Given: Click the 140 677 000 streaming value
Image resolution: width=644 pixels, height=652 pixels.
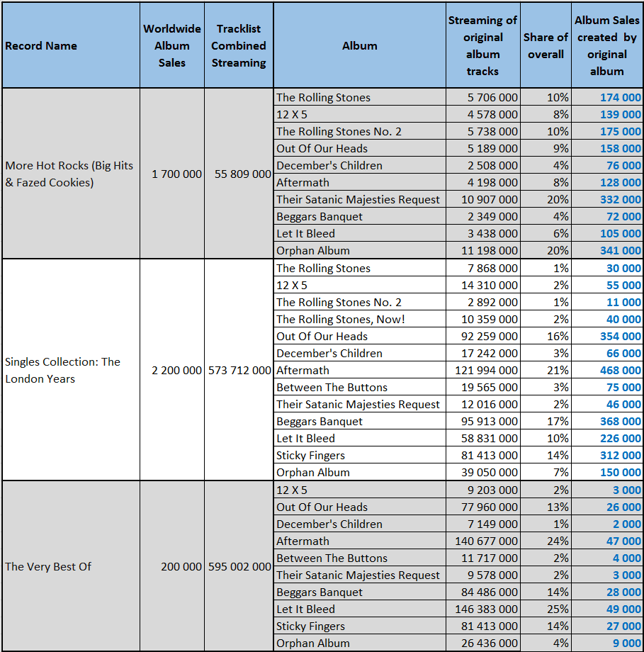Looking at the screenshot, I should tap(487, 541).
